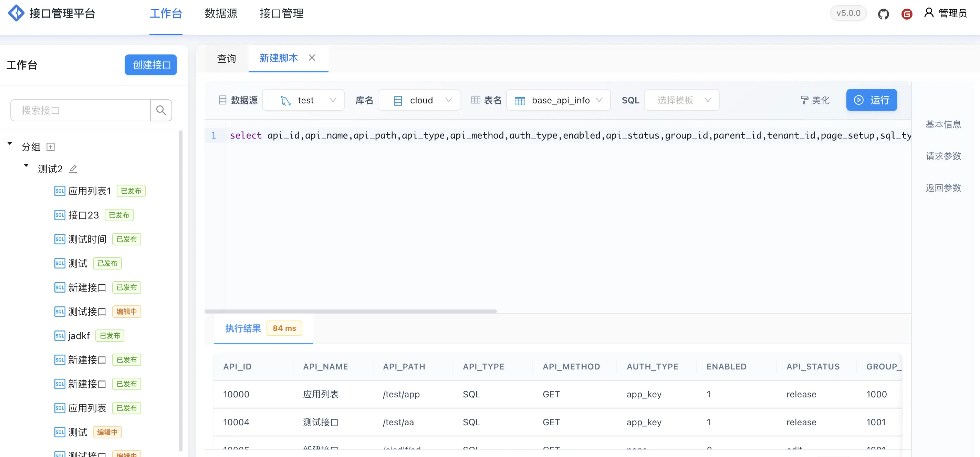980x457 pixels.
Task: Click the 美化 beautify button text
Action: [x=821, y=100]
